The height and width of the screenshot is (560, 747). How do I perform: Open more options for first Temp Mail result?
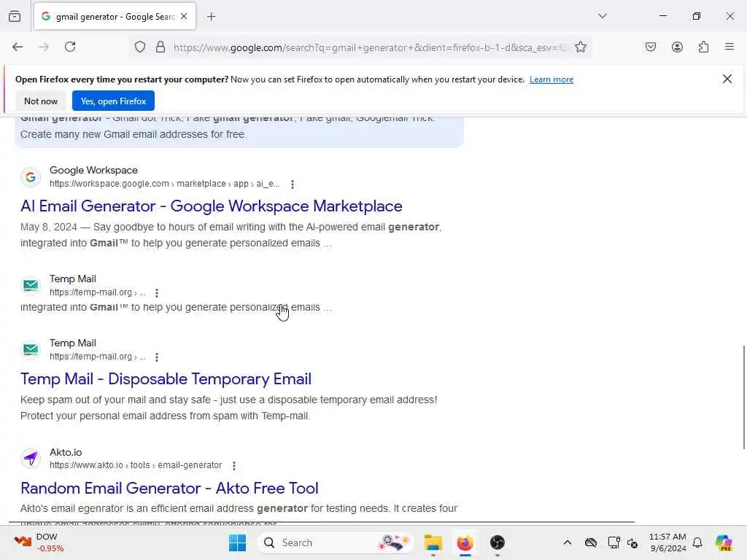click(157, 293)
